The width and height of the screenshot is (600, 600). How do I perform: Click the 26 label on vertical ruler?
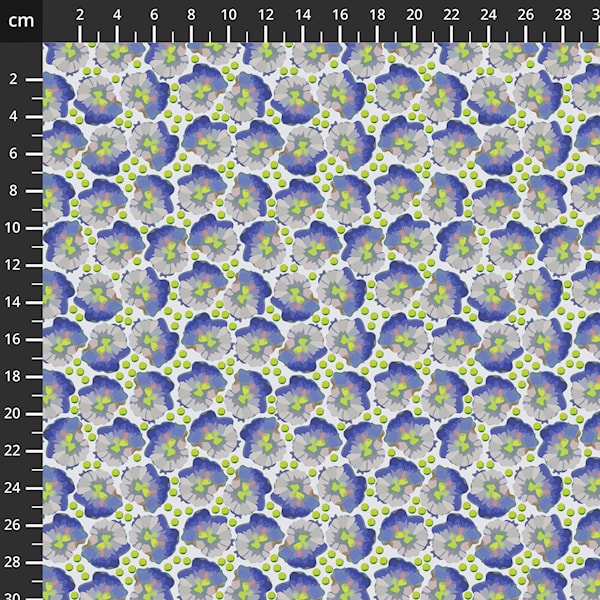(x=12, y=525)
